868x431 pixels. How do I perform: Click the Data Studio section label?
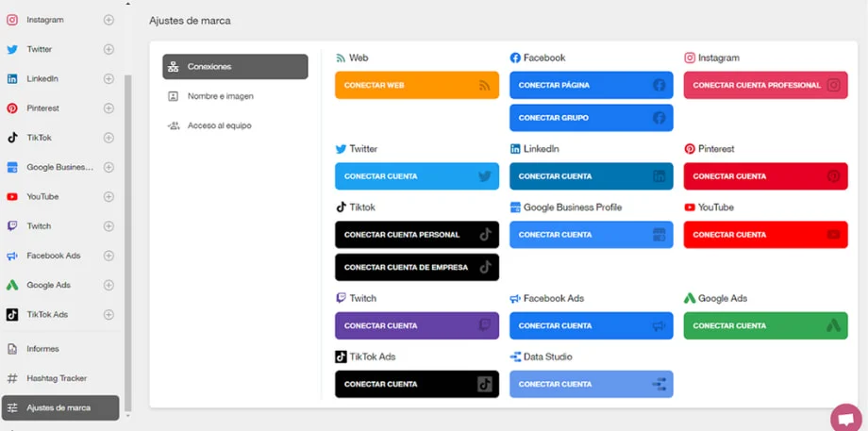[547, 356]
